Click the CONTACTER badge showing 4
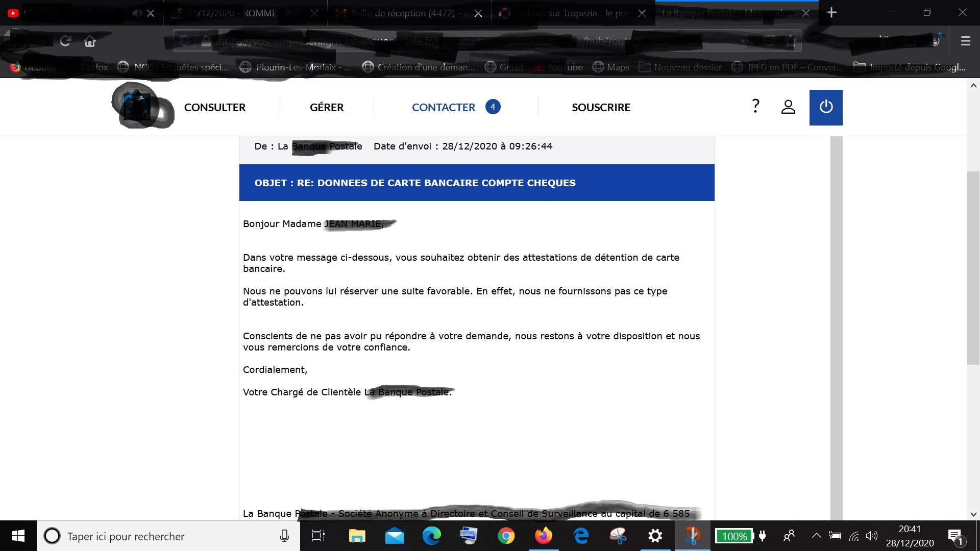 pos(493,107)
